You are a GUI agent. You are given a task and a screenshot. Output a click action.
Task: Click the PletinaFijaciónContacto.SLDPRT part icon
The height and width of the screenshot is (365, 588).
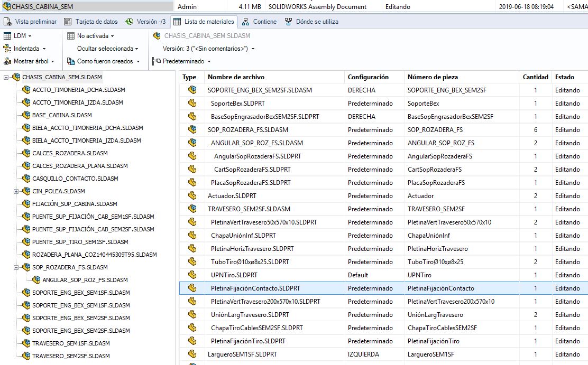point(192,288)
